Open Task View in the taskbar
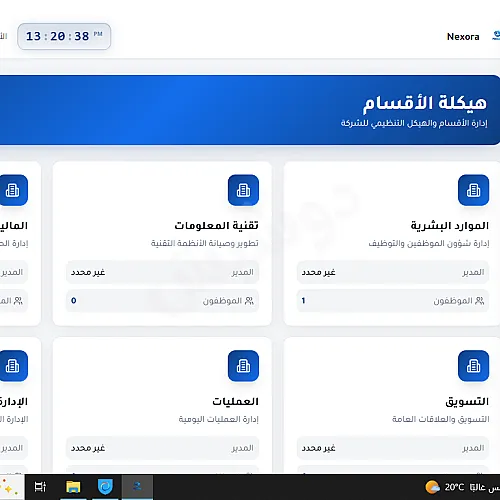Image resolution: width=500 pixels, height=500 pixels. [x=40, y=487]
